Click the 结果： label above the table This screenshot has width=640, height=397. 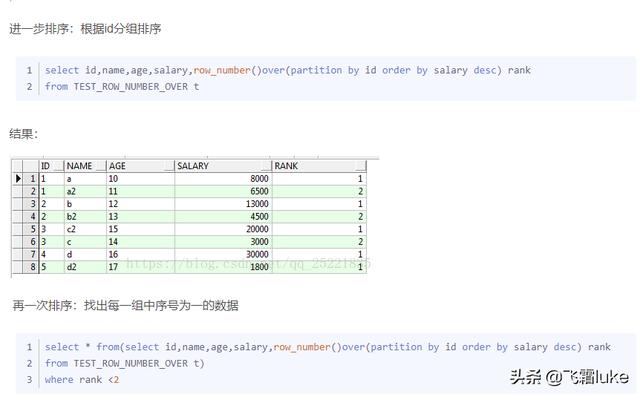click(24, 134)
